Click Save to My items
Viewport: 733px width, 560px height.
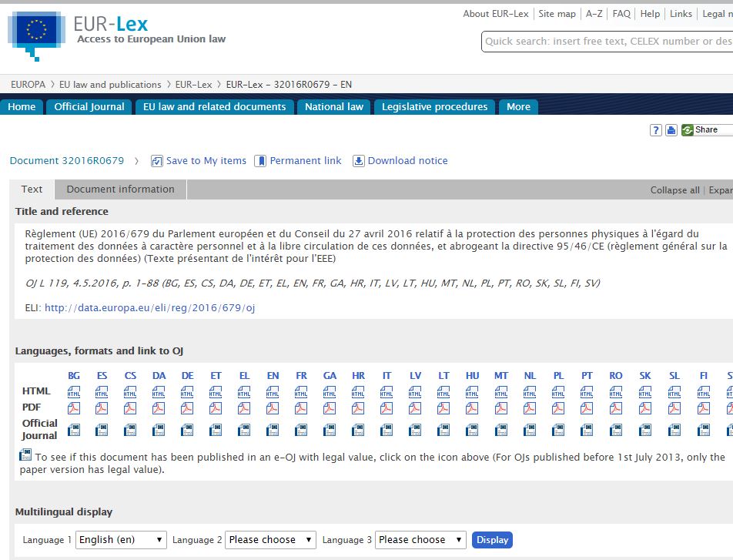(x=199, y=161)
